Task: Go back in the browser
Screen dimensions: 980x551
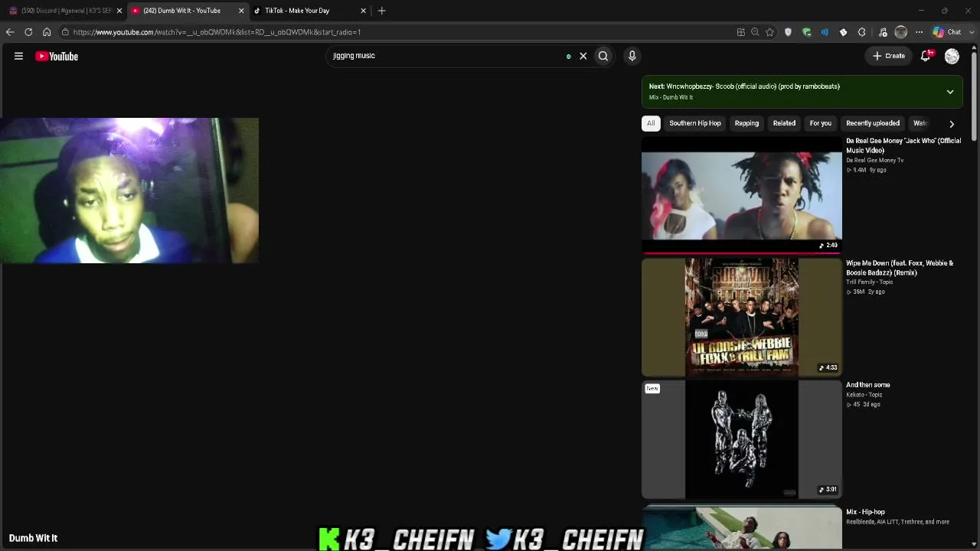Action: [x=9, y=32]
